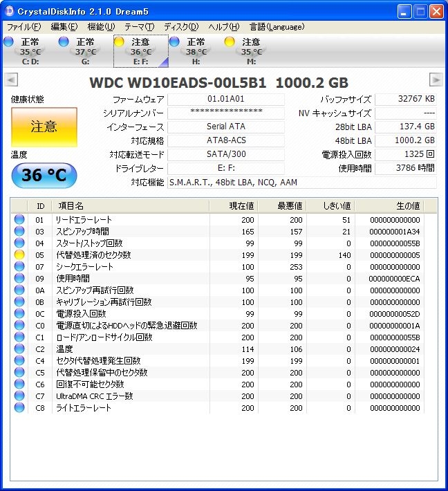Screen dimensions: 448x491
Task: Click blue status icon for ID 07 row
Action: click(19, 266)
